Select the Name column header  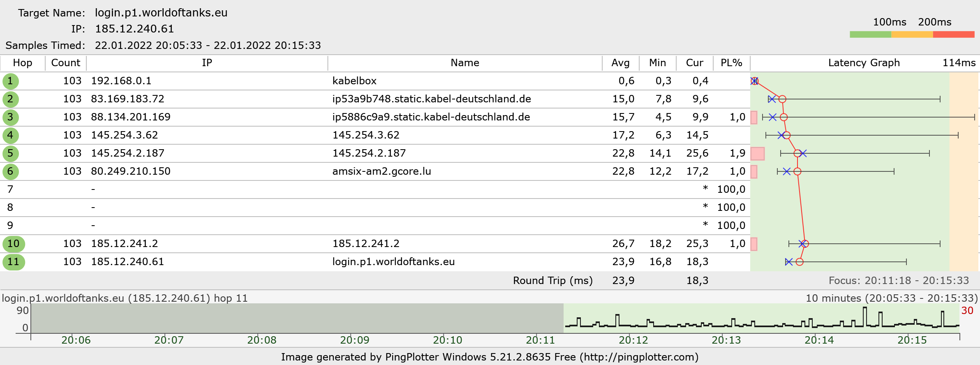click(465, 63)
